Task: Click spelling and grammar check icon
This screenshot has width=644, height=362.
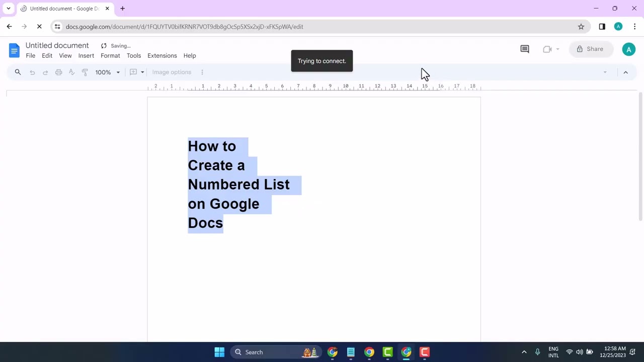Action: [x=71, y=72]
